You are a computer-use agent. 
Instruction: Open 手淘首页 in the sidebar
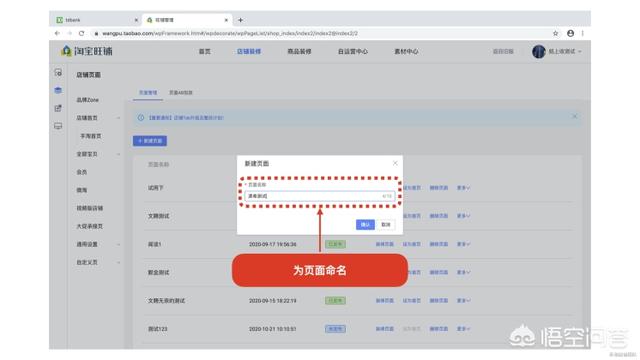coord(91,136)
